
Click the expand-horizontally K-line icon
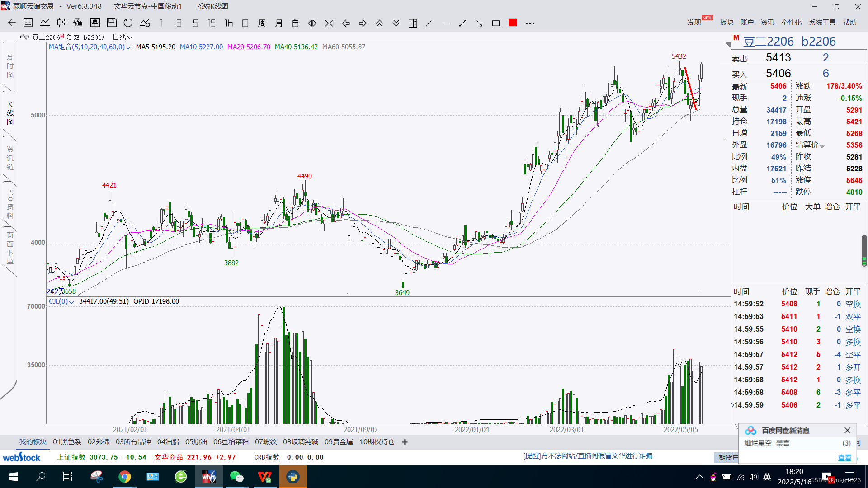[x=312, y=23]
